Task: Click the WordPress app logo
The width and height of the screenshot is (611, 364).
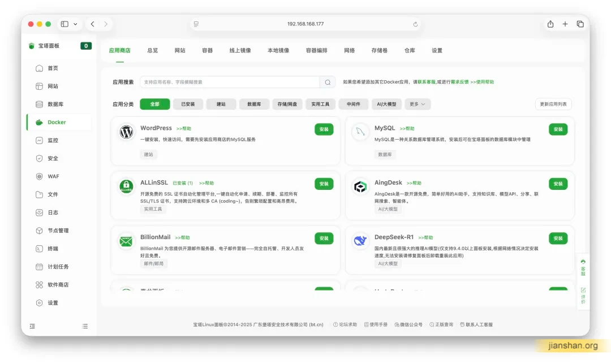Action: coord(126,132)
